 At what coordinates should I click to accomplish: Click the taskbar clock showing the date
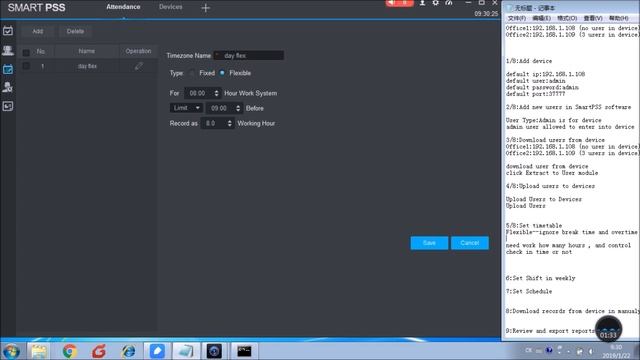pyautogui.click(x=616, y=351)
